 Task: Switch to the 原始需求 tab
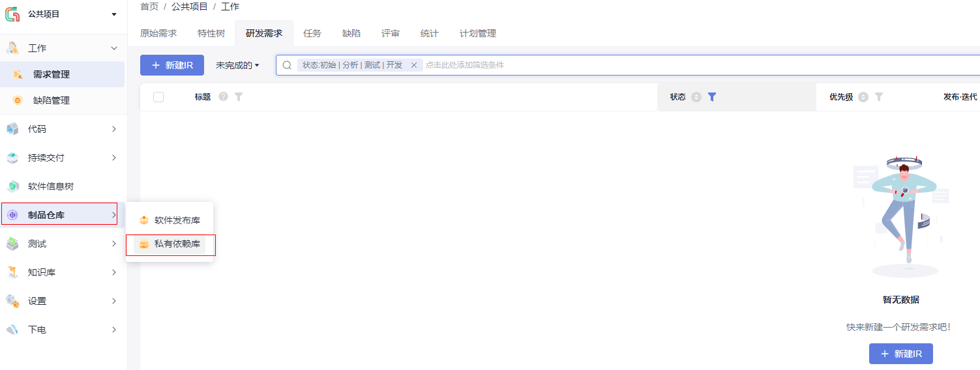tap(158, 33)
